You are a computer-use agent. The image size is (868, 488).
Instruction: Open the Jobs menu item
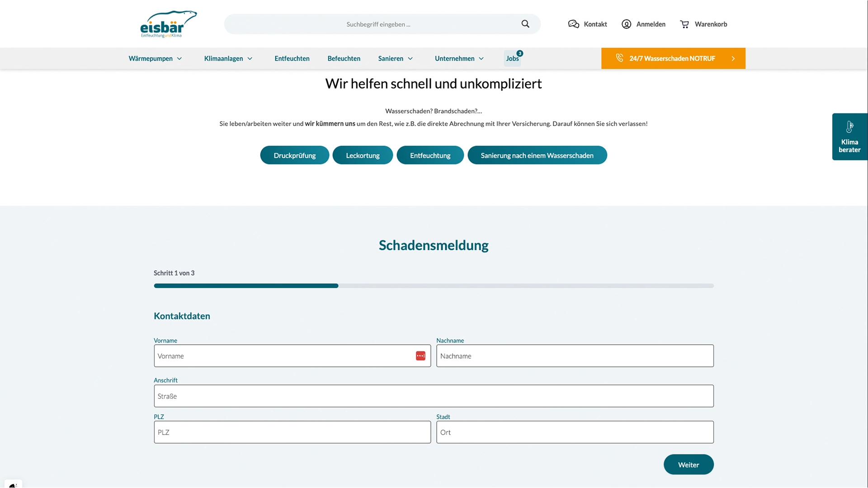pos(512,59)
